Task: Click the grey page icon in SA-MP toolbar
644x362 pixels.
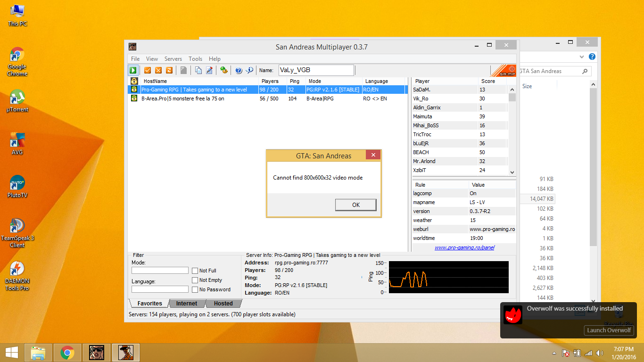Action: pos(183,70)
